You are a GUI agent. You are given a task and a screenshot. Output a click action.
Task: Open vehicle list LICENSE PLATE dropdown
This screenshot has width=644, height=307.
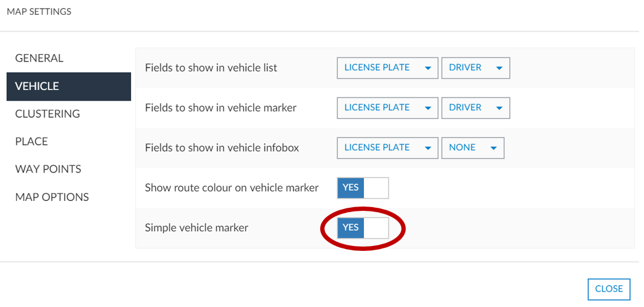[x=387, y=68]
